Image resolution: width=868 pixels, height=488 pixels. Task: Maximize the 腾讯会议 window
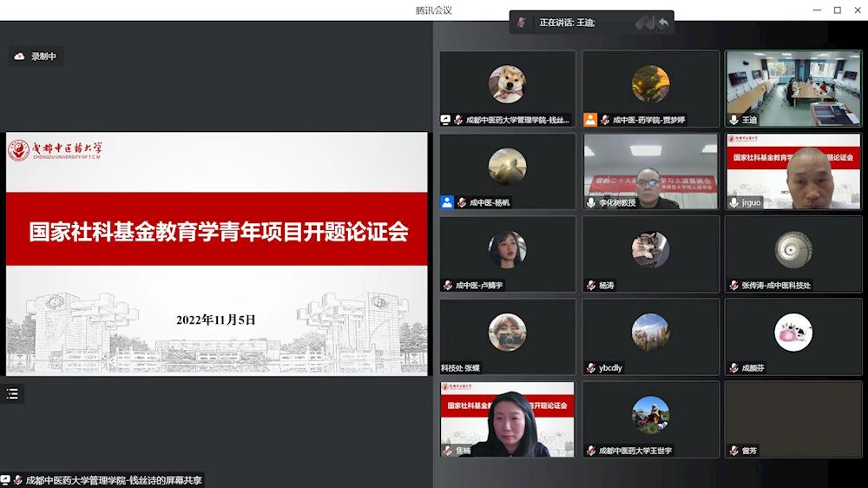[x=838, y=10]
